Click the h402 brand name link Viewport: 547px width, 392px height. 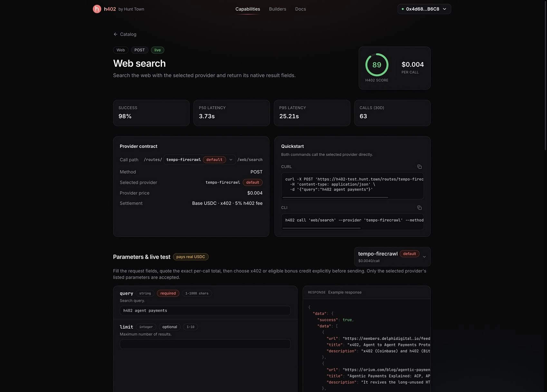tap(110, 9)
